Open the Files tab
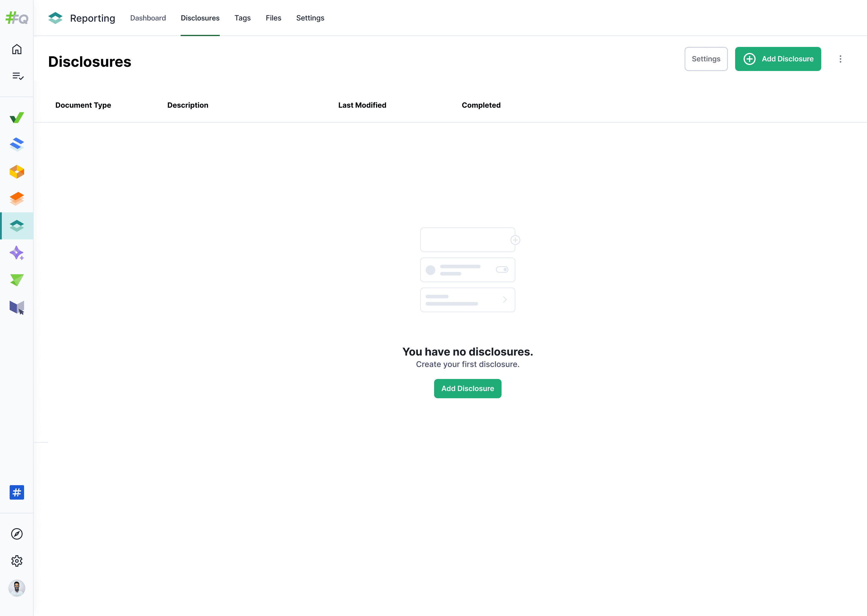This screenshot has width=867, height=616. [273, 18]
